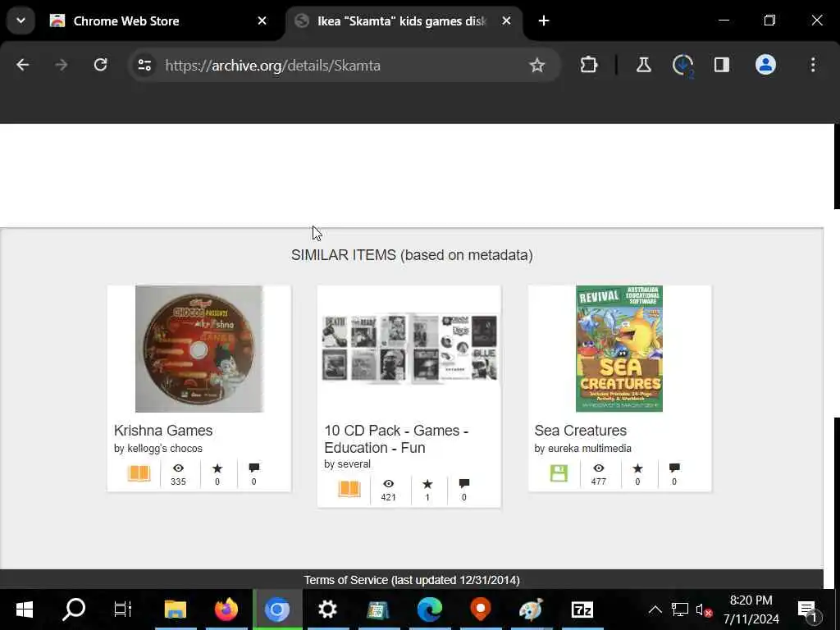Show the downloads indicator
The image size is (840, 630).
[x=682, y=66]
